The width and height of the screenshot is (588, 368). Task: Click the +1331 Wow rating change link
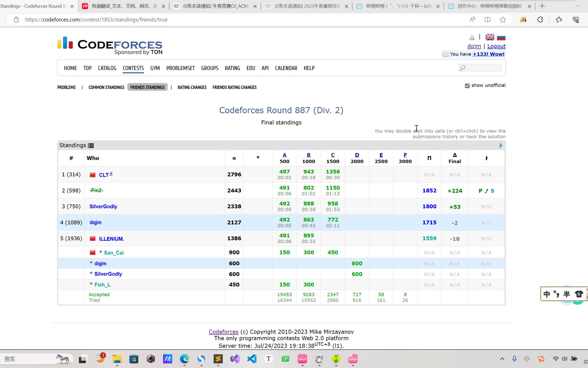coord(488,54)
